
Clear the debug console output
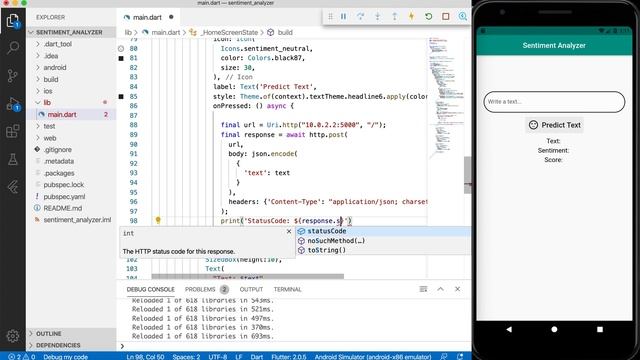tap(423, 289)
